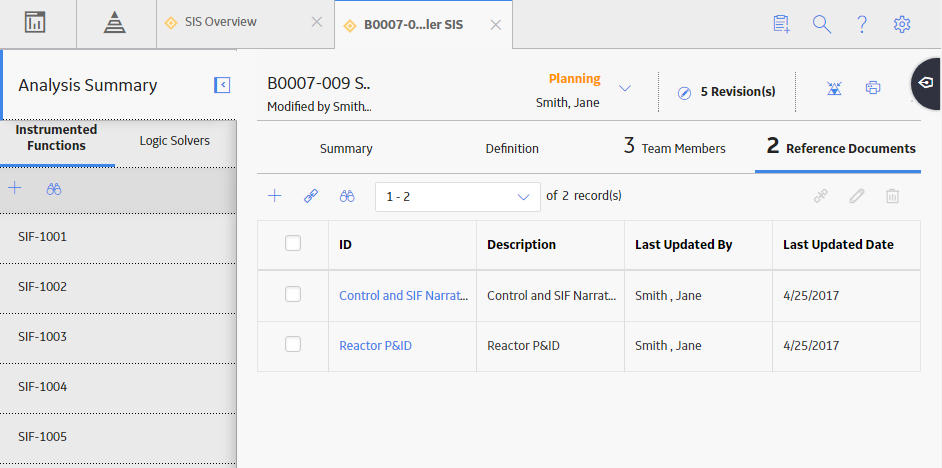Click binoculars search in reference documents
The width and height of the screenshot is (942, 468).
click(x=347, y=196)
